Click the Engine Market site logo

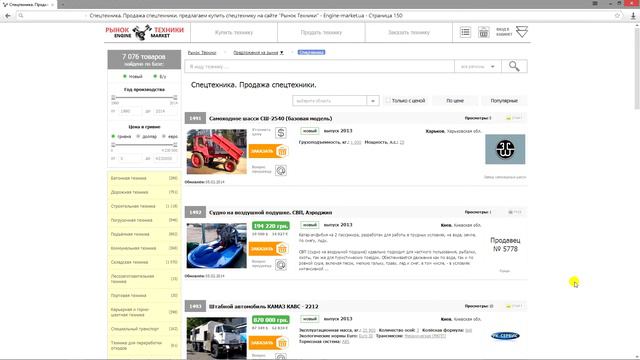[144, 32]
